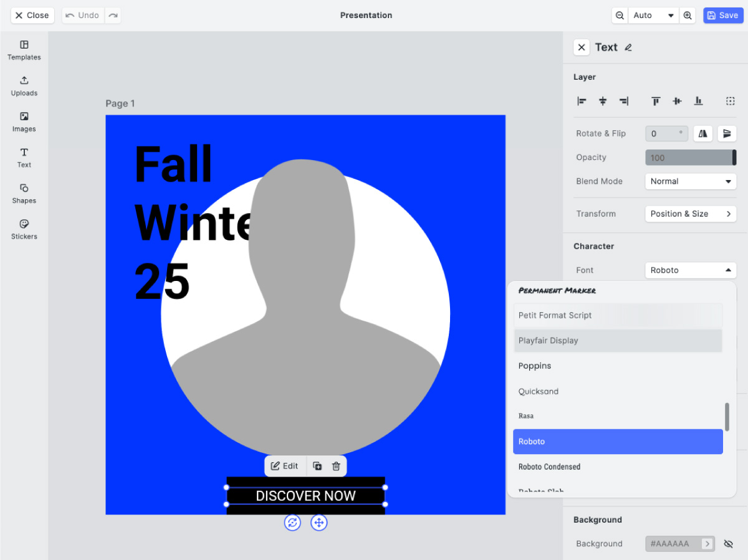Open the Stickers panel
This screenshot has height=560, width=748.
coord(24,229)
